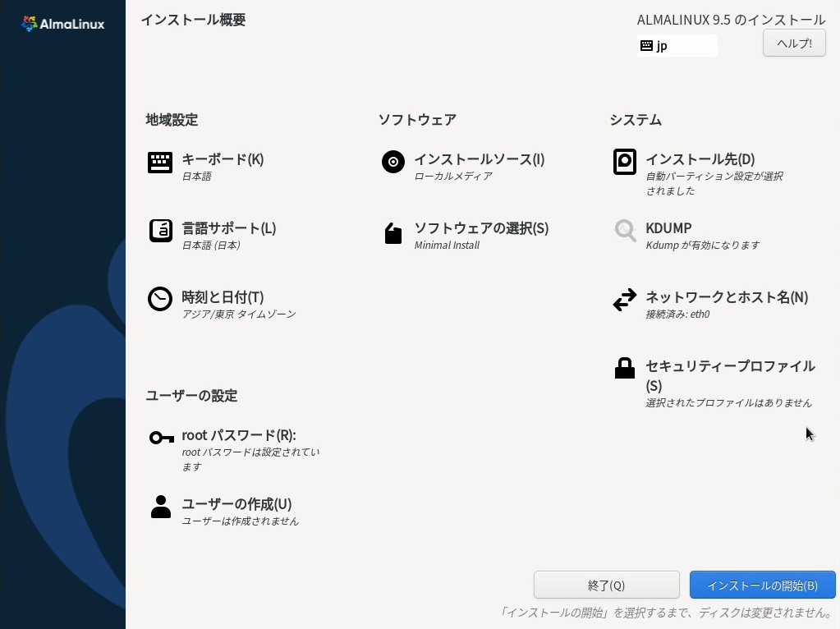Screen dimensions: 840x629
Task: Click the package icon for ソフトウェアの選択
Action: pyautogui.click(x=392, y=233)
